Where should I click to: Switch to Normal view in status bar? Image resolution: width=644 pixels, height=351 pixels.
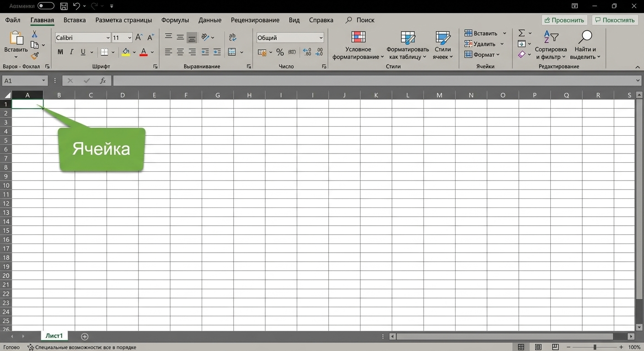[521, 347]
